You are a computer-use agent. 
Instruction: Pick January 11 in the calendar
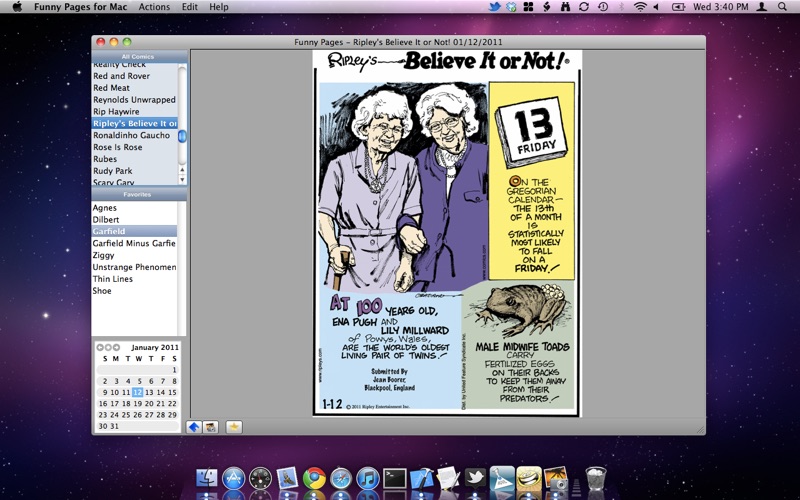(126, 392)
